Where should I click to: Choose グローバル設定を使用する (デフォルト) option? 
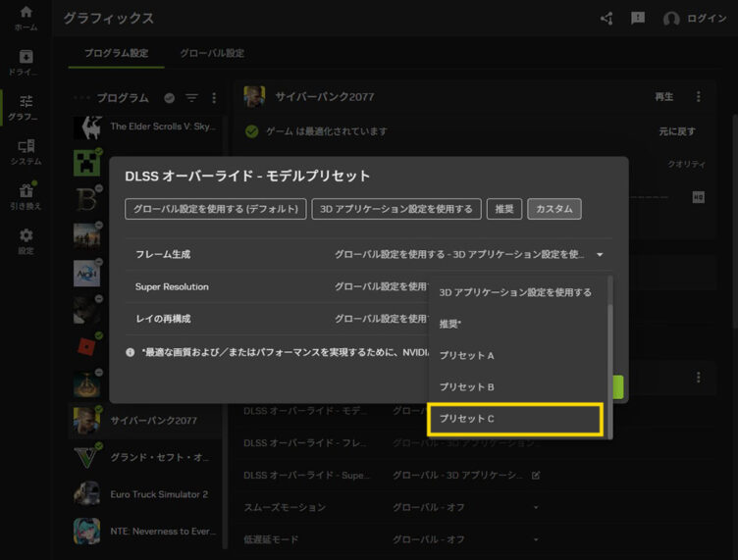pos(216,209)
